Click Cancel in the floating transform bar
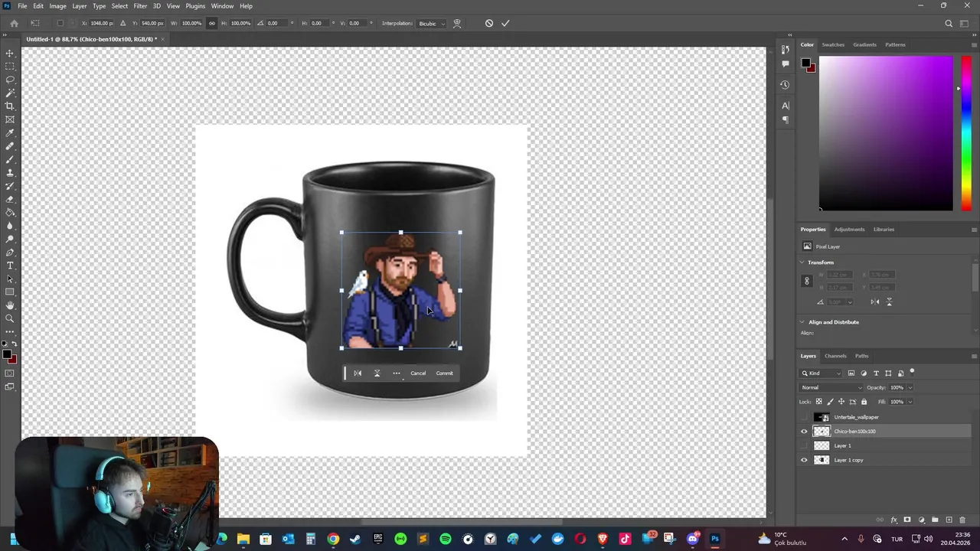The width and height of the screenshot is (980, 551). click(418, 373)
